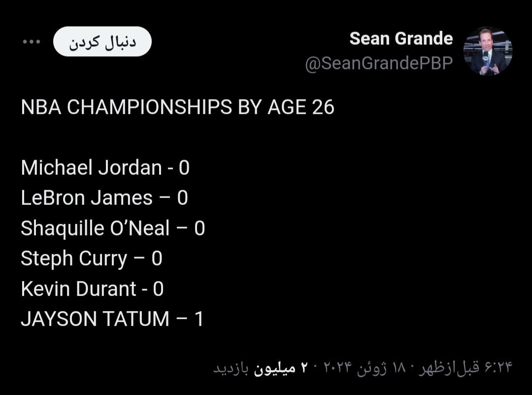Click the number 1 after JAYSON TATUM
This screenshot has width=532, height=395.
[199, 319]
